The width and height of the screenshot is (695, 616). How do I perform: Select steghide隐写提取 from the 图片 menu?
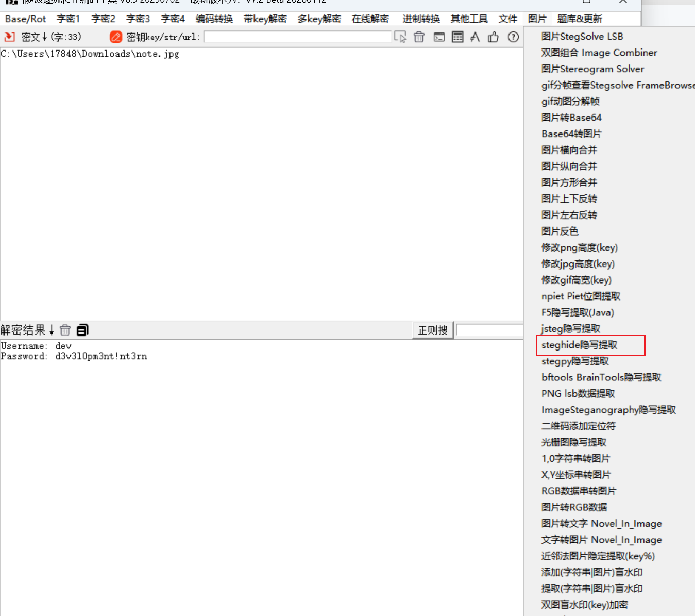point(579,345)
